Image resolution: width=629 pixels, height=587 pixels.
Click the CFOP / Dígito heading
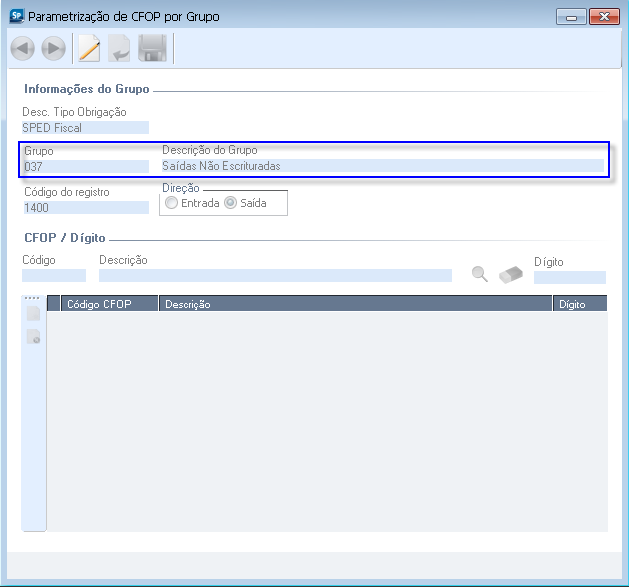65,238
